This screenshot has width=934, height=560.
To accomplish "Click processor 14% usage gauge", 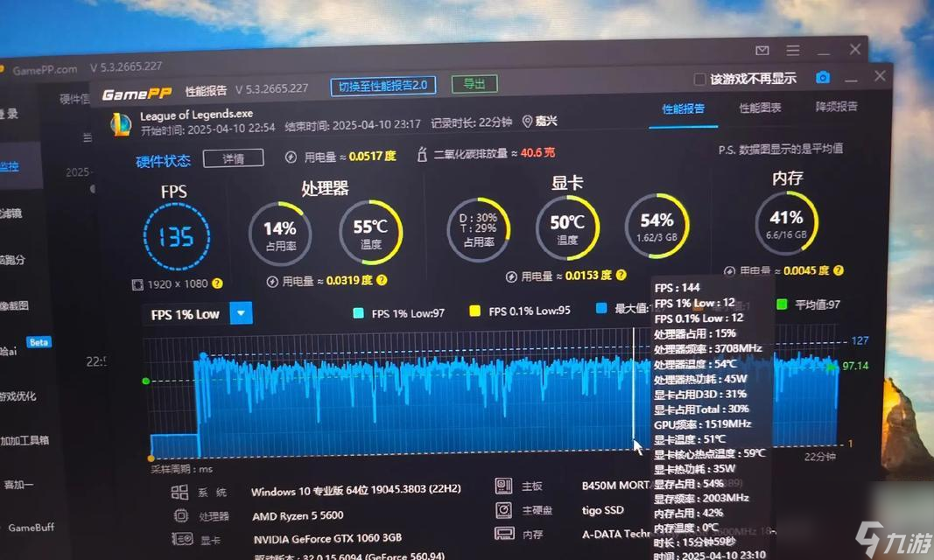I will pos(280,234).
